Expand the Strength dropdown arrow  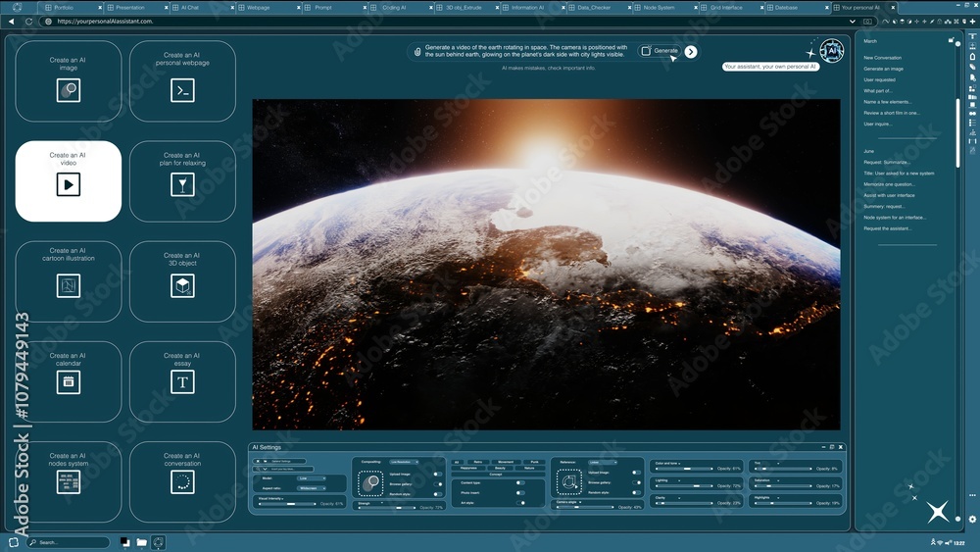[x=382, y=503]
